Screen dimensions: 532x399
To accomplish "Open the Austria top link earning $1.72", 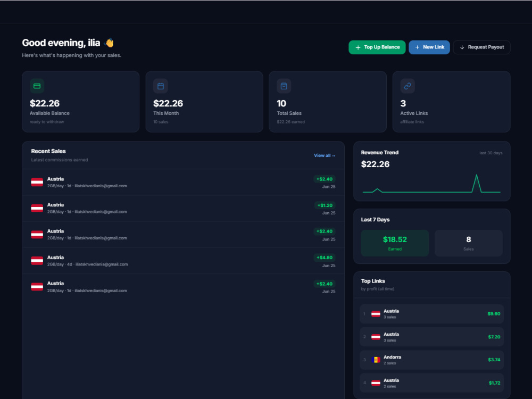I will pos(431,383).
